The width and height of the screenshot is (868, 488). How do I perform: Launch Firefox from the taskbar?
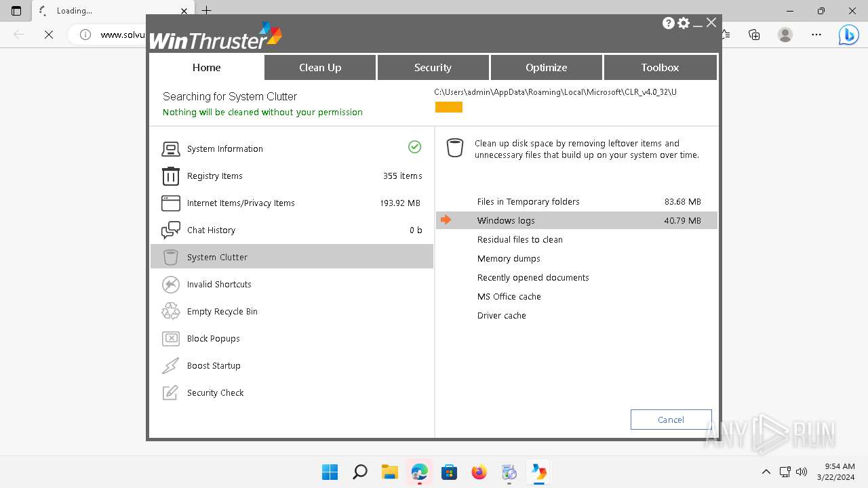click(x=479, y=472)
